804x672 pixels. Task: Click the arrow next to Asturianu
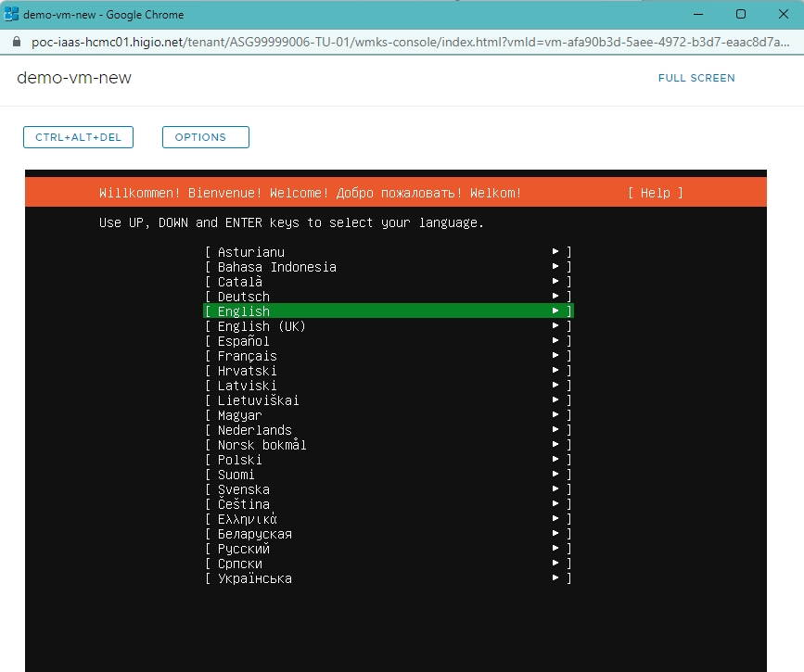point(555,252)
